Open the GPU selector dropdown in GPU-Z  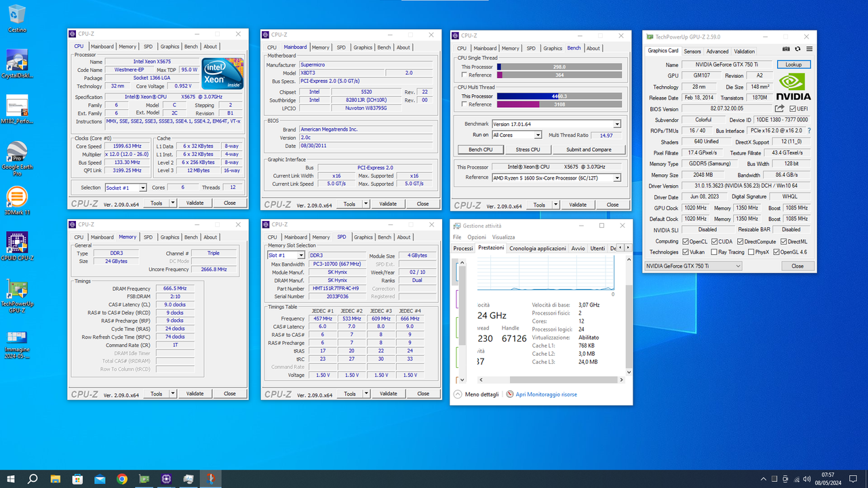693,266
